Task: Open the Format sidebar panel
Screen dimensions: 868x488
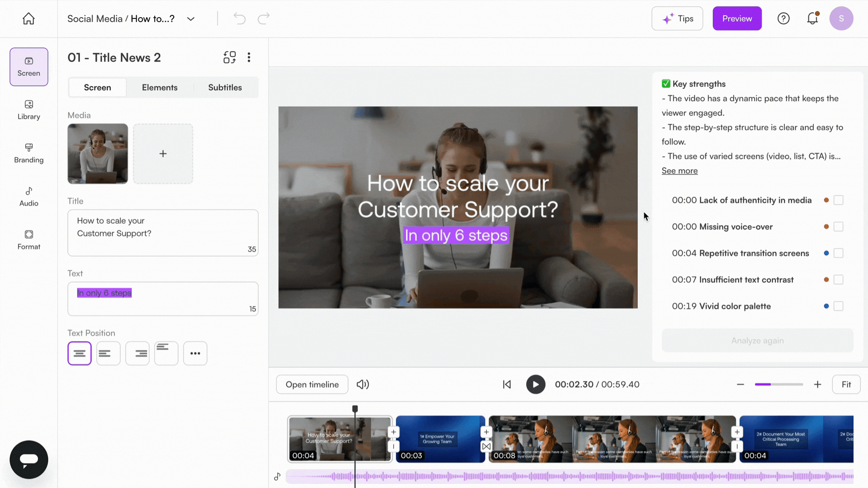Action: 28,240
